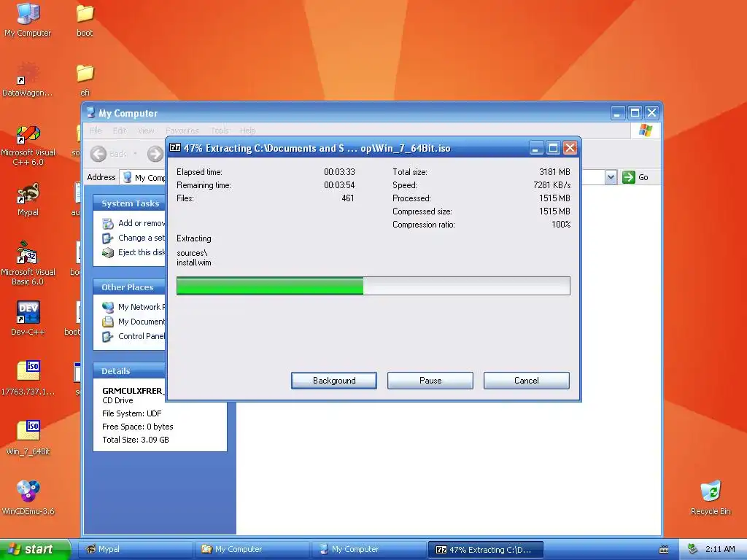Launch the DataWagon shortcut
The width and height of the screenshot is (747, 560).
(28, 79)
